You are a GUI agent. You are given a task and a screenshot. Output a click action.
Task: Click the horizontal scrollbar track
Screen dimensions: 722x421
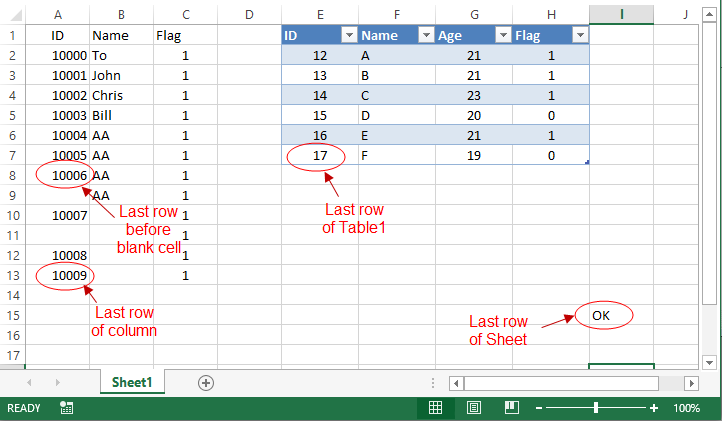coord(671,383)
